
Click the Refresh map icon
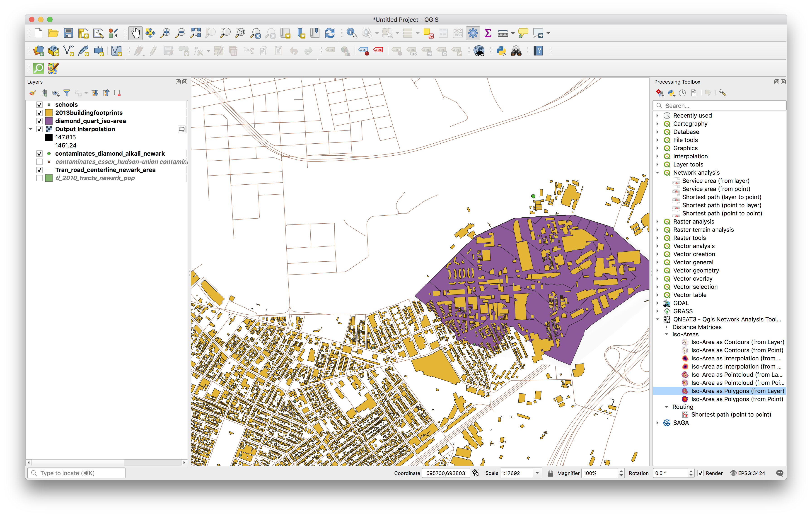(x=329, y=33)
